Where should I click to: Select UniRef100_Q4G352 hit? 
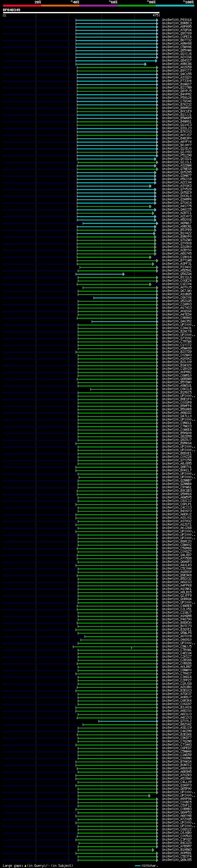(176, 321)
